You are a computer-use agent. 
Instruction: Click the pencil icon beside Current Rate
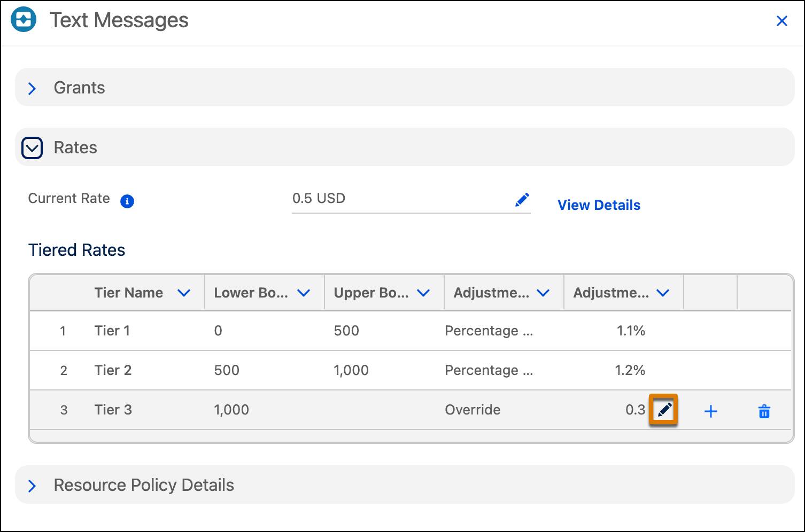tap(522, 200)
